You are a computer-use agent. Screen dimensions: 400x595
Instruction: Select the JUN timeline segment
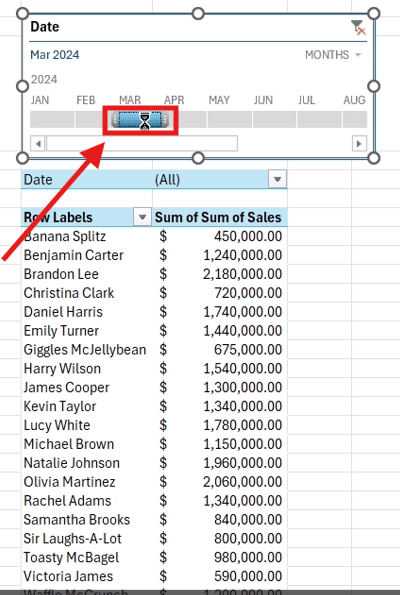274,119
